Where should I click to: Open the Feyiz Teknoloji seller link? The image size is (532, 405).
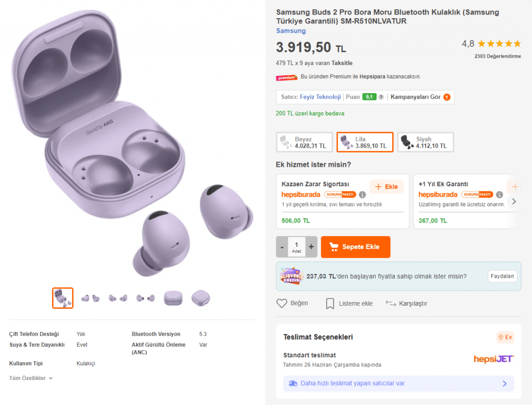click(x=320, y=97)
